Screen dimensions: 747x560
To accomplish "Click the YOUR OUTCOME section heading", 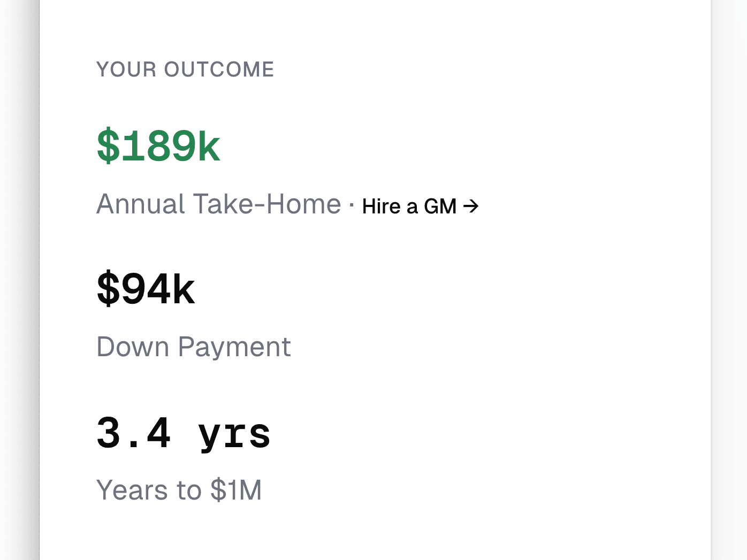I will (x=185, y=68).
